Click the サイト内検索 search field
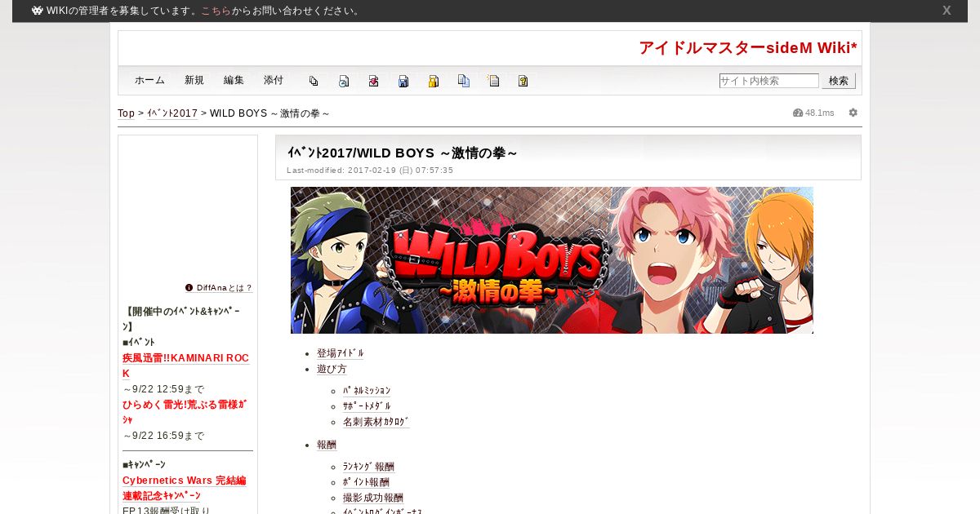 [768, 81]
